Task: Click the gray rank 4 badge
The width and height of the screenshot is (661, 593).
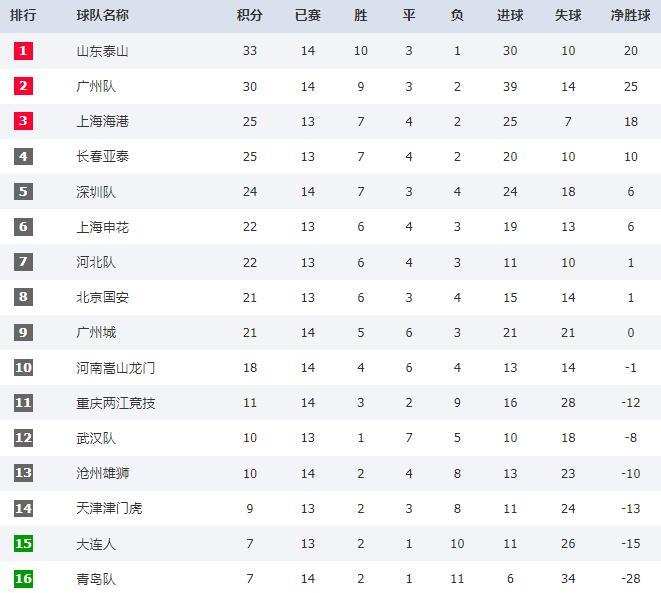Action: tap(23, 156)
